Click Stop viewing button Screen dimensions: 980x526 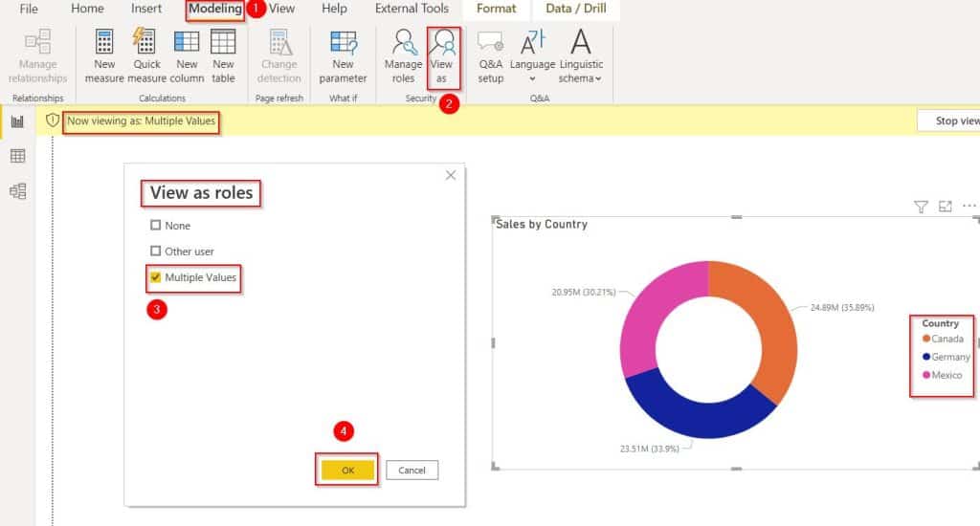click(x=948, y=121)
